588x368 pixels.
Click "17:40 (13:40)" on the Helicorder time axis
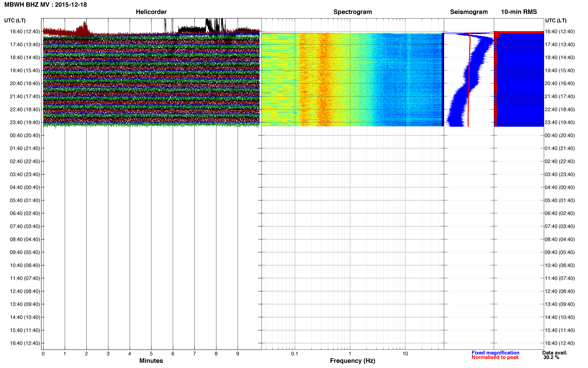coord(25,45)
